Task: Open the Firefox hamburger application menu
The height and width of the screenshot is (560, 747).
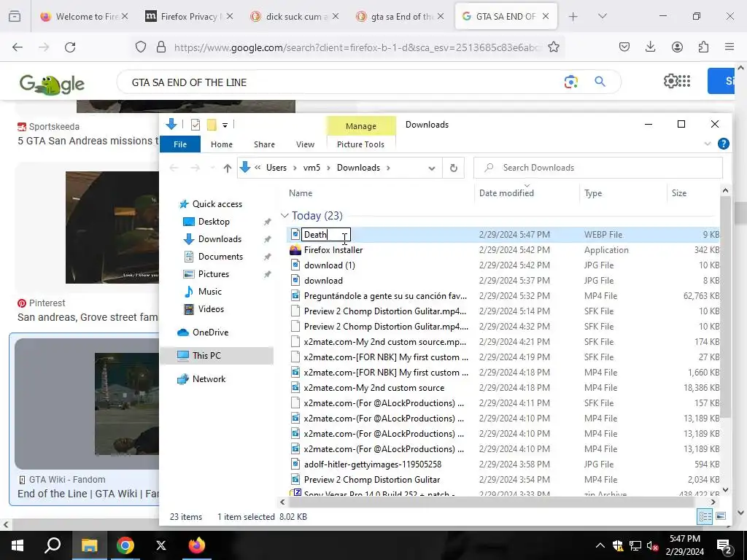Action: [729, 47]
